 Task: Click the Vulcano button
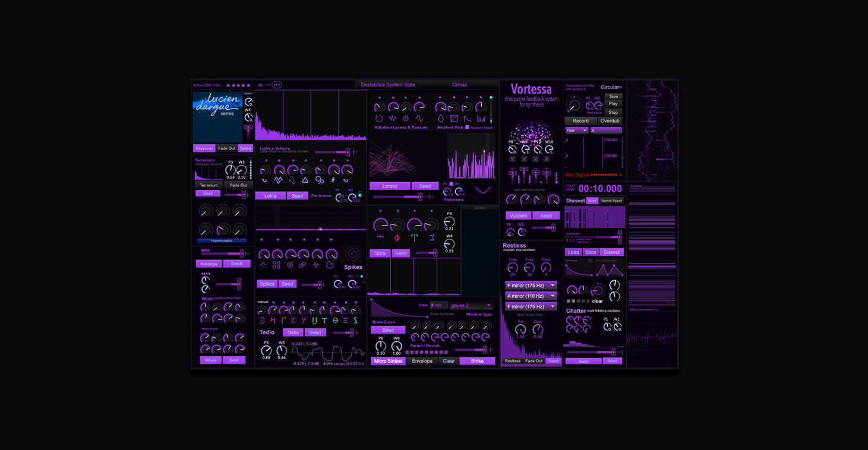[518, 215]
